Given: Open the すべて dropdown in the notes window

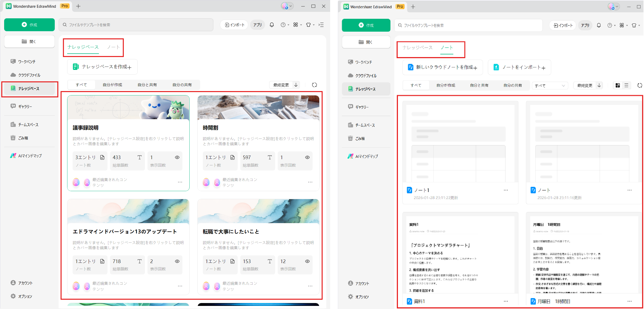Looking at the screenshot, I should 550,85.
